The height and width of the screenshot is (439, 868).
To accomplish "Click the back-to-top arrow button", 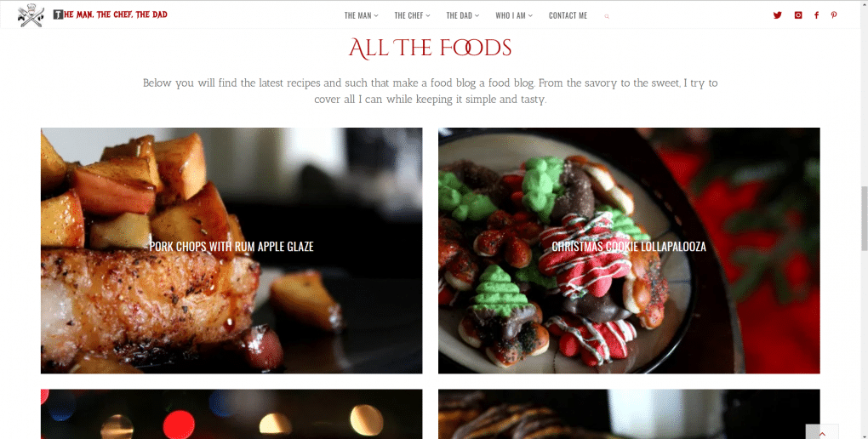I will click(822, 432).
